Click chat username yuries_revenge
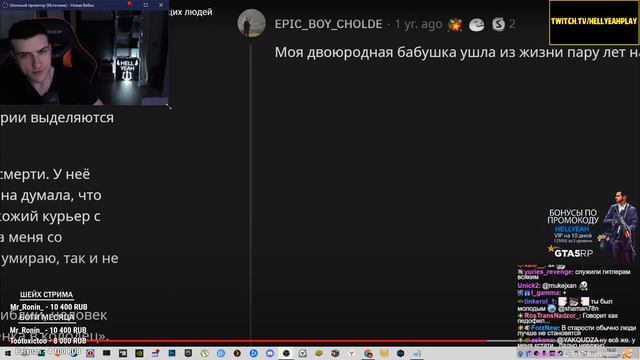Image resolution: width=640 pixels, height=360 pixels. (548, 272)
